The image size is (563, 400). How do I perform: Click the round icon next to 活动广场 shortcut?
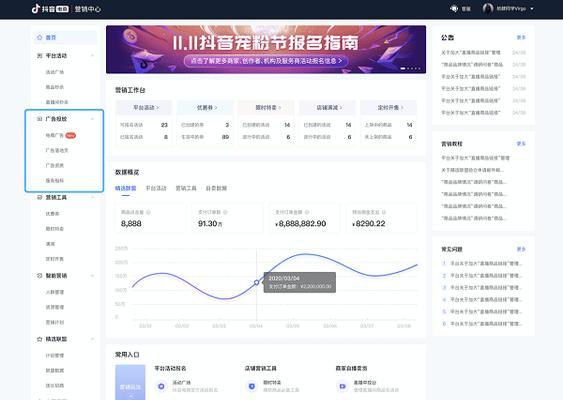point(161,386)
